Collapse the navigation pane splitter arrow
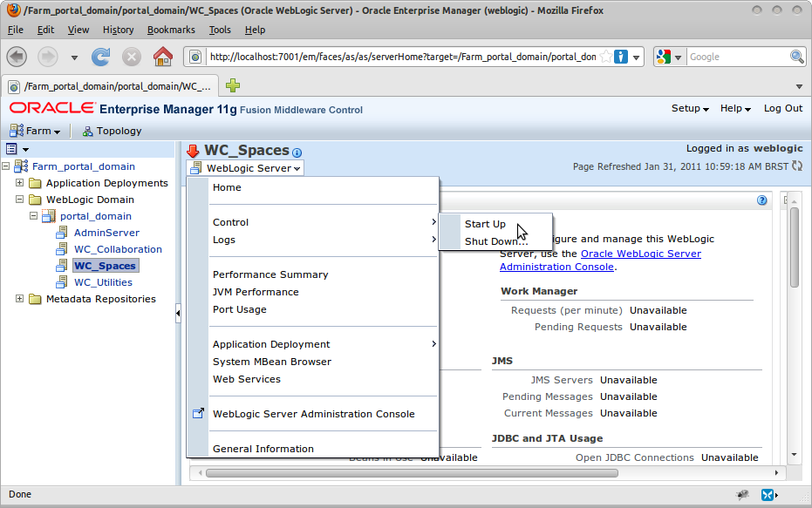Image resolution: width=812 pixels, height=508 pixels. (x=178, y=313)
